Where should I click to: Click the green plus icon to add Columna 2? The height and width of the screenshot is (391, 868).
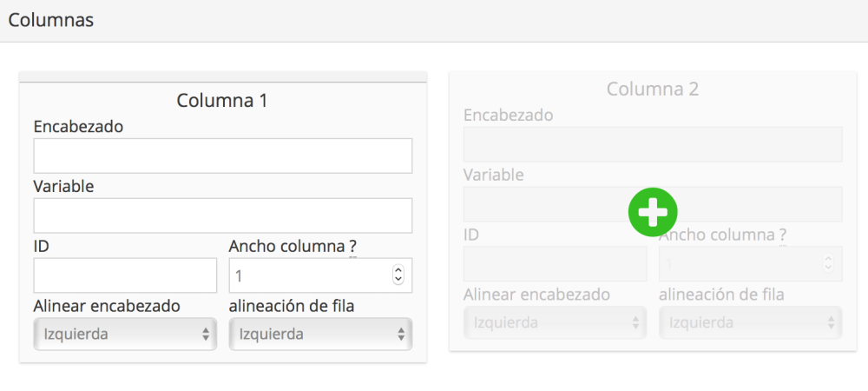click(x=653, y=211)
